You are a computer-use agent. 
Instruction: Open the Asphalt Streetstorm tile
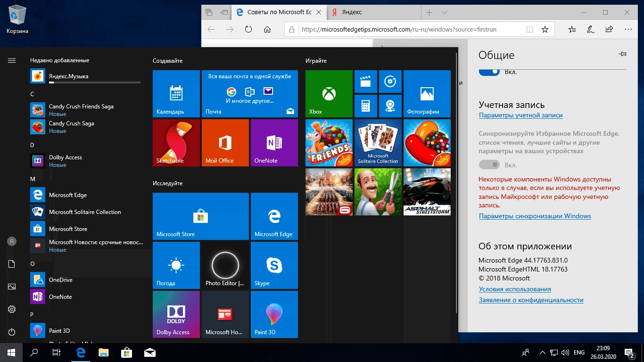click(x=427, y=192)
